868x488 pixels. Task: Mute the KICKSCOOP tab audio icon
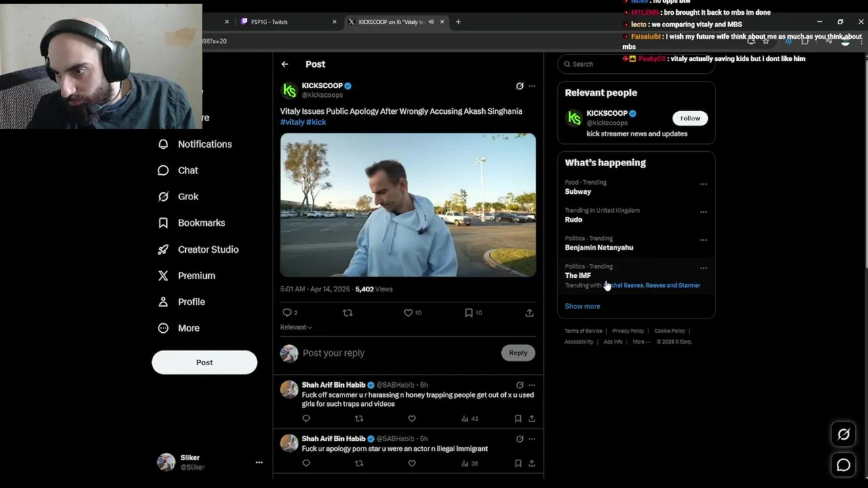[x=431, y=22]
